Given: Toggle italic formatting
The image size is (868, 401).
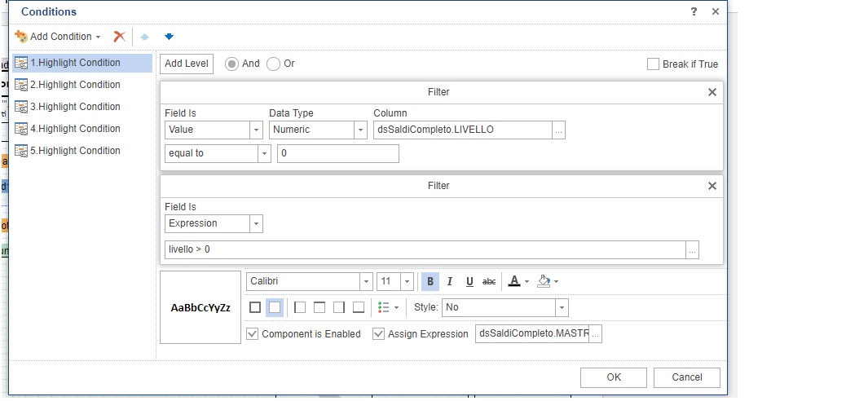Looking at the screenshot, I should click(450, 281).
